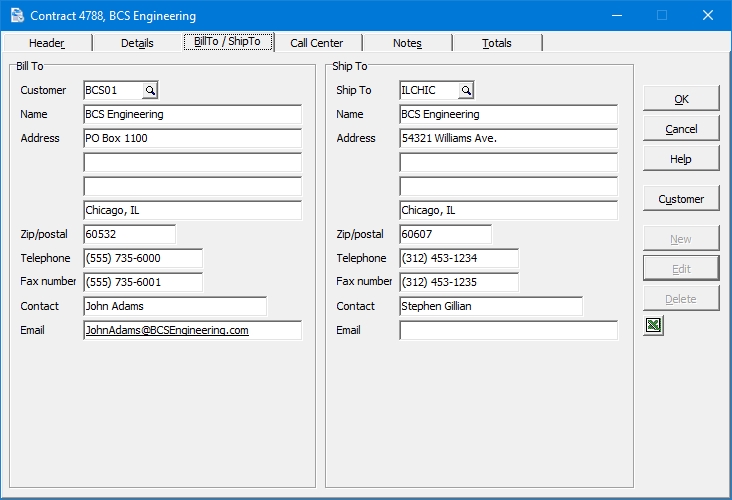Click the Ship To zip field 60607
The image size is (732, 500).
tap(446, 234)
